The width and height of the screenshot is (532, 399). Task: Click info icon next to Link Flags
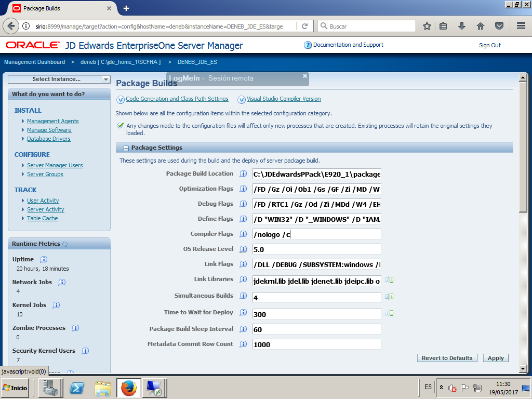[x=243, y=264]
